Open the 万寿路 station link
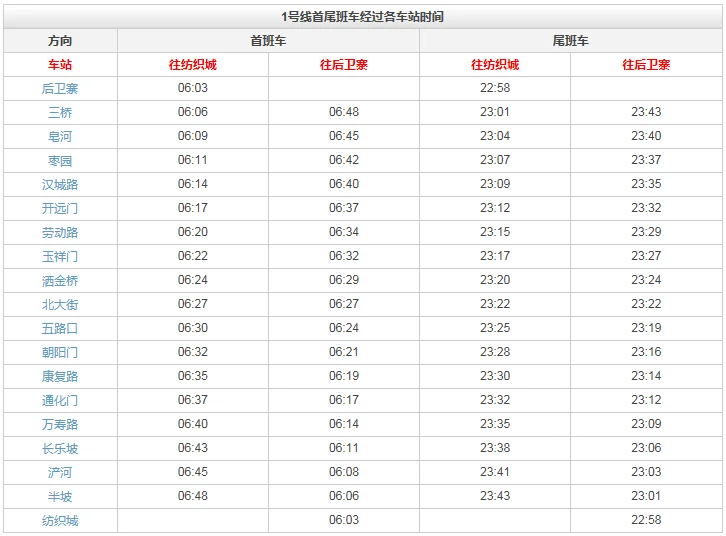The width and height of the screenshot is (726, 536). pyautogui.click(x=60, y=424)
